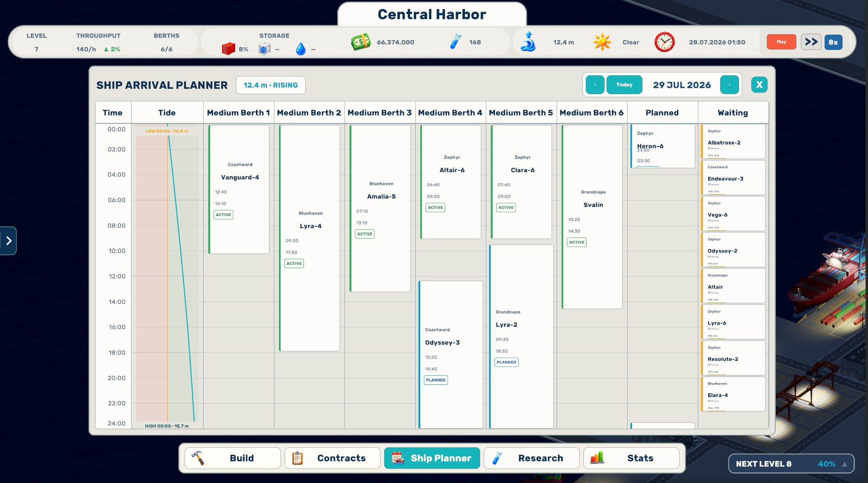Open the Contracts tab
The image size is (868, 483).
332,458
